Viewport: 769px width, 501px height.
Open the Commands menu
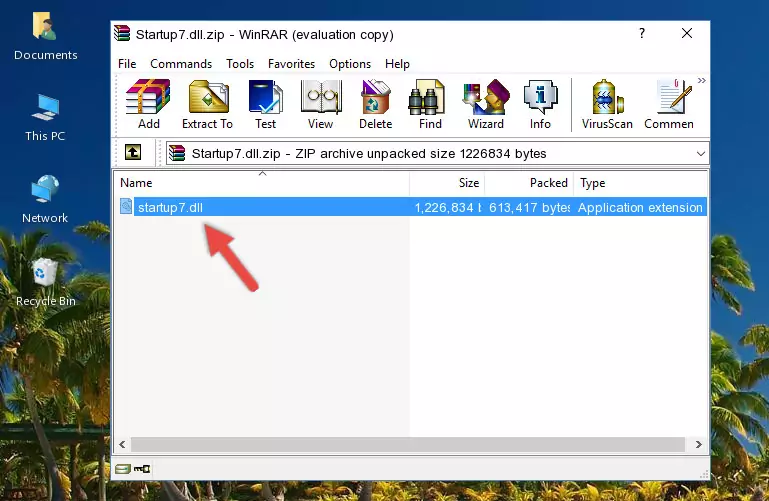[181, 64]
